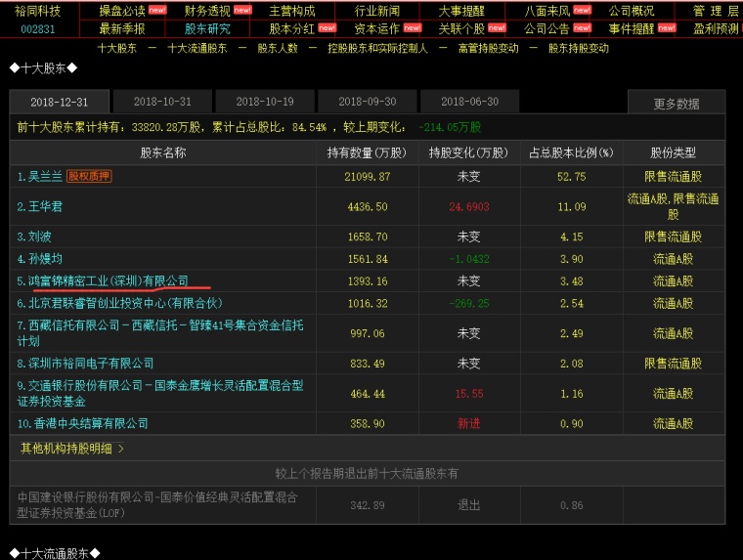Open 管理层 section at top right
Image resolution: width=743 pixels, height=560 pixels.
click(716, 11)
